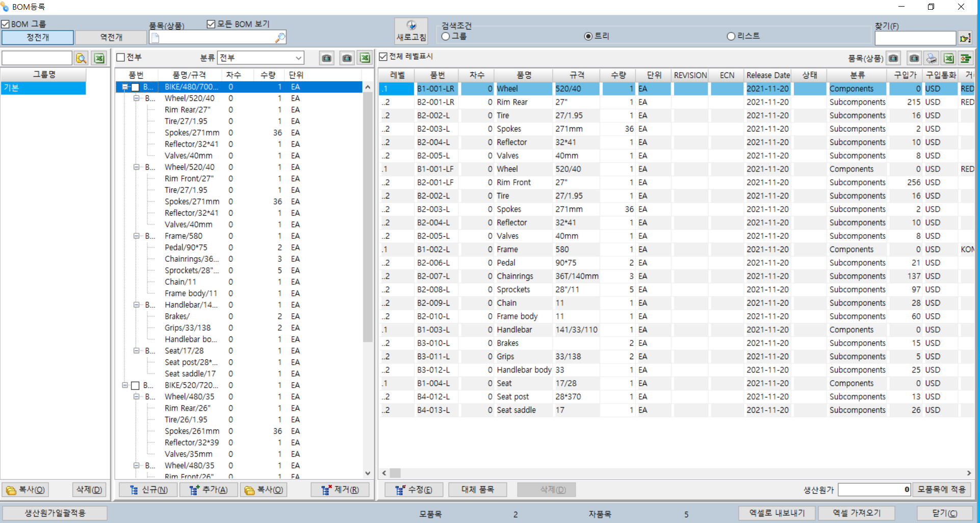The width and height of the screenshot is (980, 523).
Task: Click the BOM tree vertical scrollbar thumb
Action: click(x=368, y=217)
